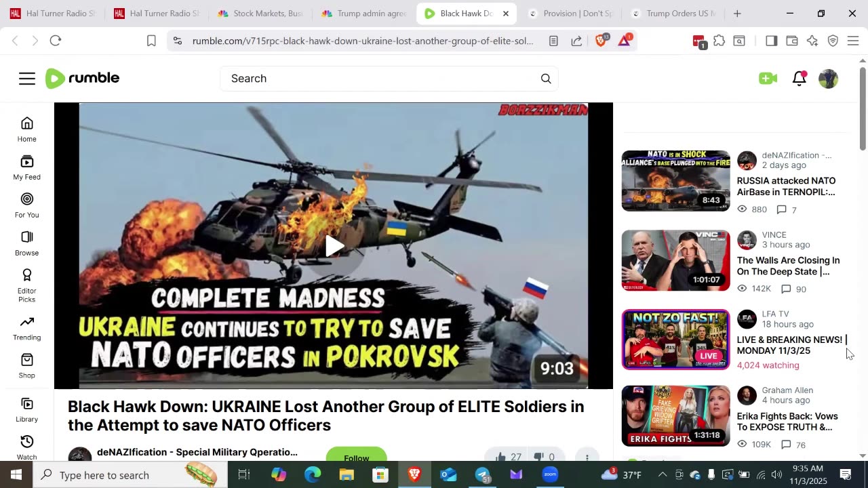Open browser main menu
This screenshot has width=868, height=488.
coord(853,41)
